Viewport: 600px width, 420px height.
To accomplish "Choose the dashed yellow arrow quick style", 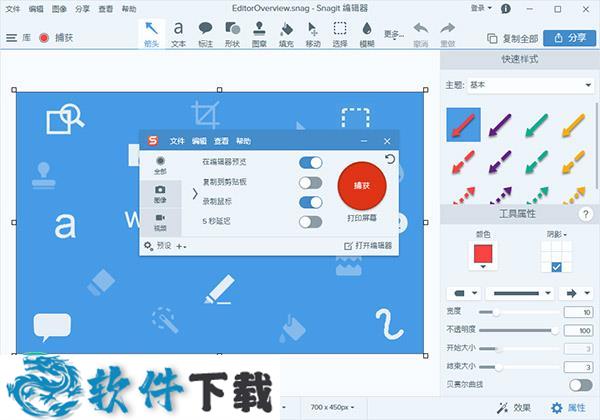I will click(573, 162).
